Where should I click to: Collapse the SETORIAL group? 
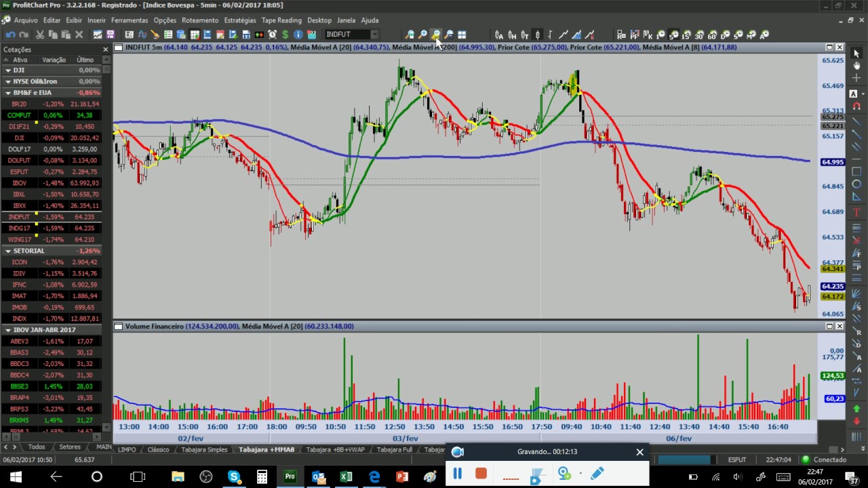pyautogui.click(x=8, y=251)
